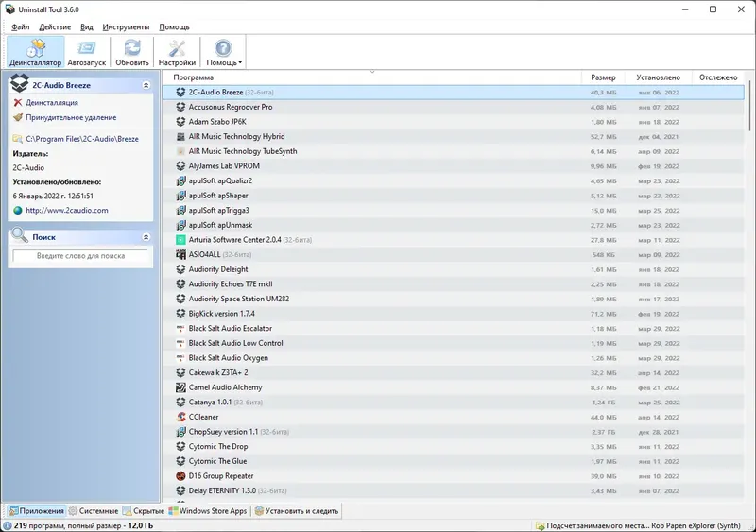Click the apulSoft apShaper icon
Screen dimensions: 756x532
[x=180, y=196]
